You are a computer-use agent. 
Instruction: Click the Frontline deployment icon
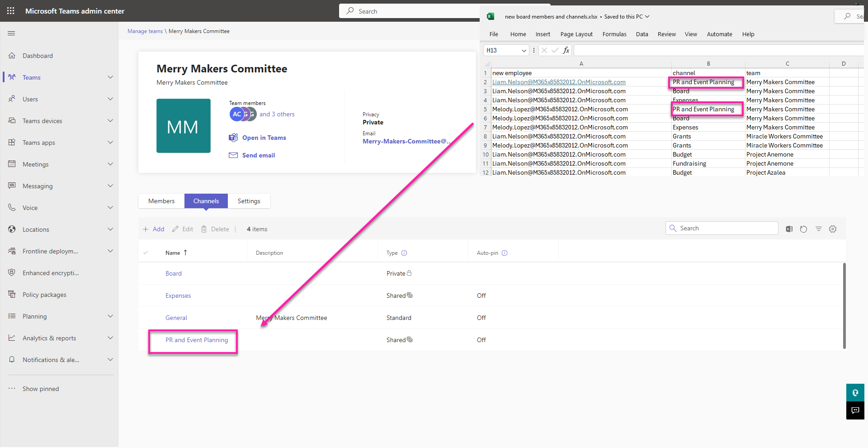click(12, 251)
